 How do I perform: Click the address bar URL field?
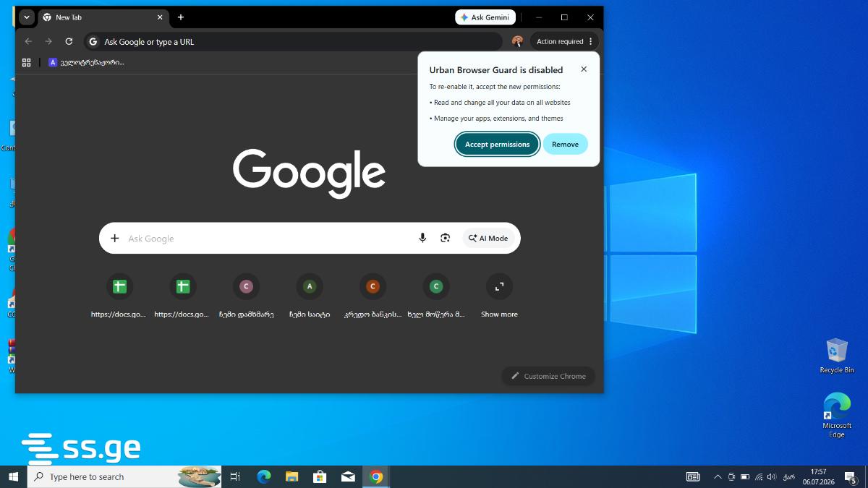[293, 42]
